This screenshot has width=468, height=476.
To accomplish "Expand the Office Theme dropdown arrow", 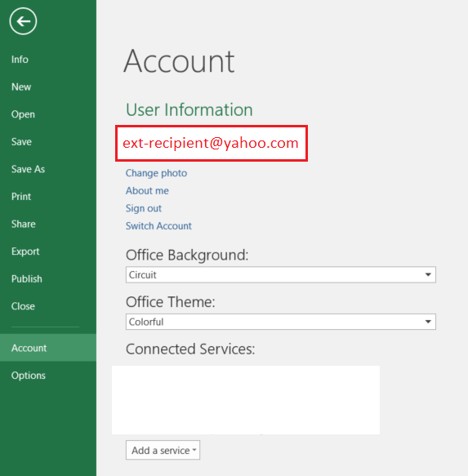I will (428, 322).
